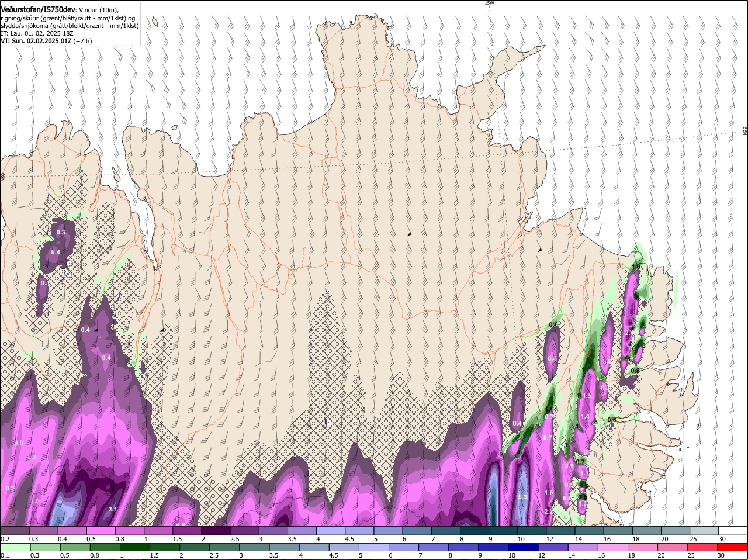This screenshot has height=560, width=748.
Task: Select the 'slydda/snjókoma' legend description line
Action: click(70, 26)
